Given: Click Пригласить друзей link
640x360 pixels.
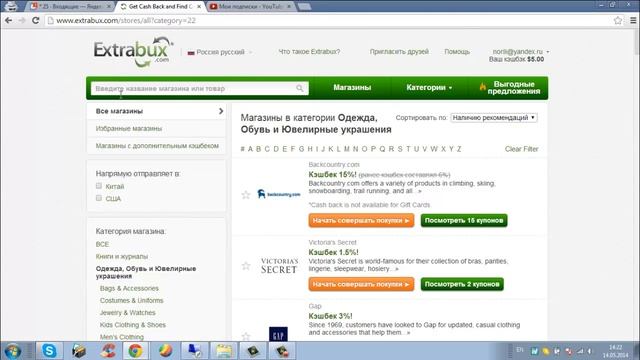Looking at the screenshot, I should pos(399,51).
